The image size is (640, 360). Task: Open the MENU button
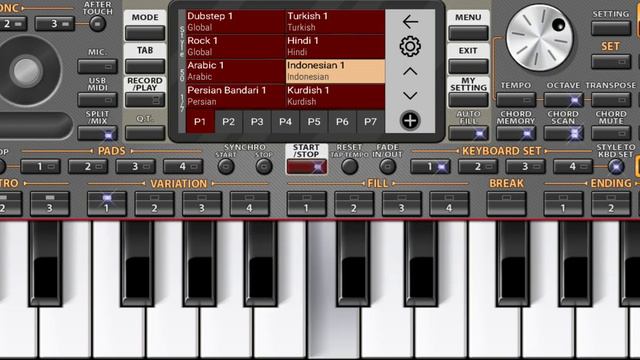tap(468, 33)
